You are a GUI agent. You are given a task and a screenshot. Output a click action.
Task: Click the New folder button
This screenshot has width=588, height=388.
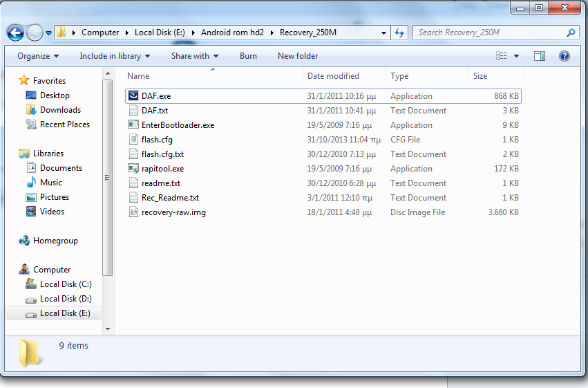(x=298, y=56)
